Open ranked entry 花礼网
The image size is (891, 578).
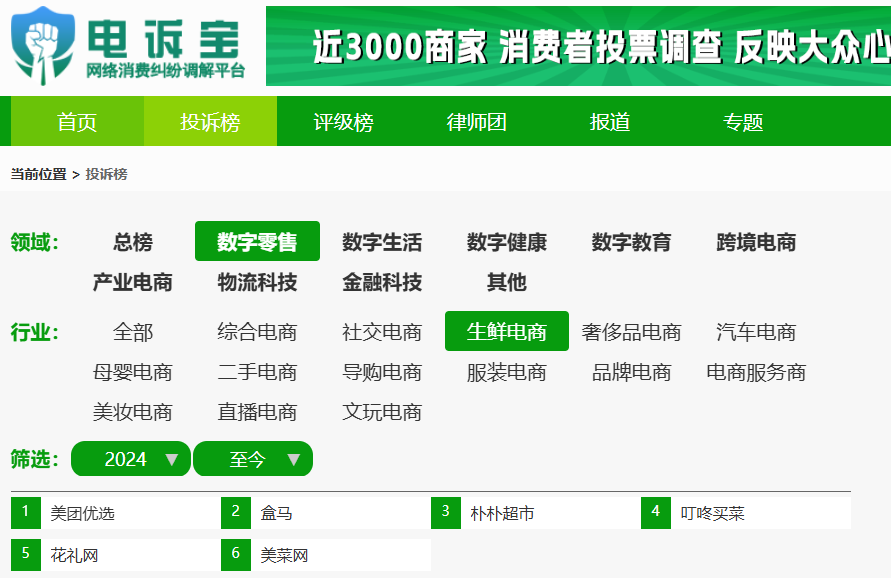pos(115,555)
